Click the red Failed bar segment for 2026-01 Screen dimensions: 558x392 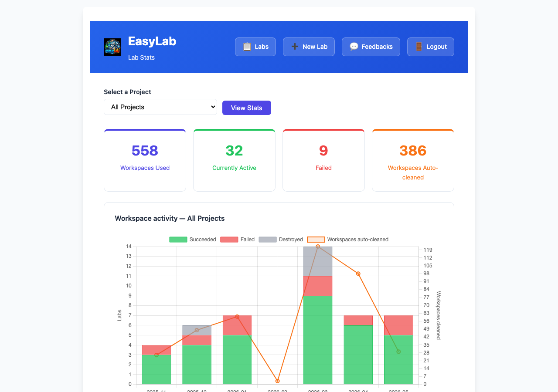tap(237, 325)
